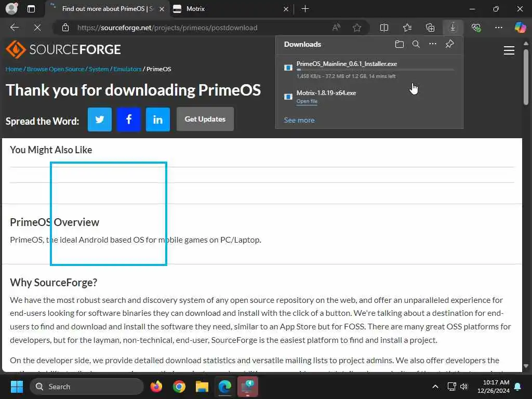Open the Home breadcrumb link
Viewport: 532px width, 399px height.
tap(14, 69)
